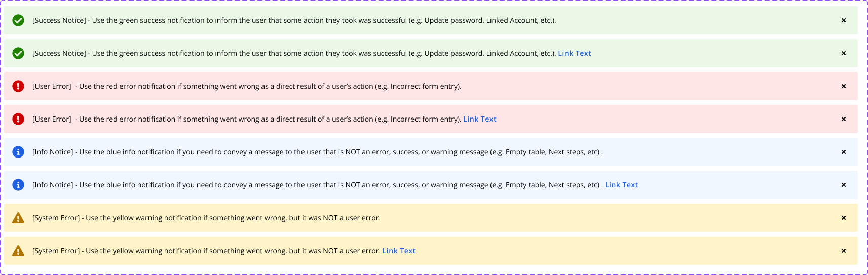868x275 pixels.
Task: Follow Link Text in the red user error
Action: [480, 119]
